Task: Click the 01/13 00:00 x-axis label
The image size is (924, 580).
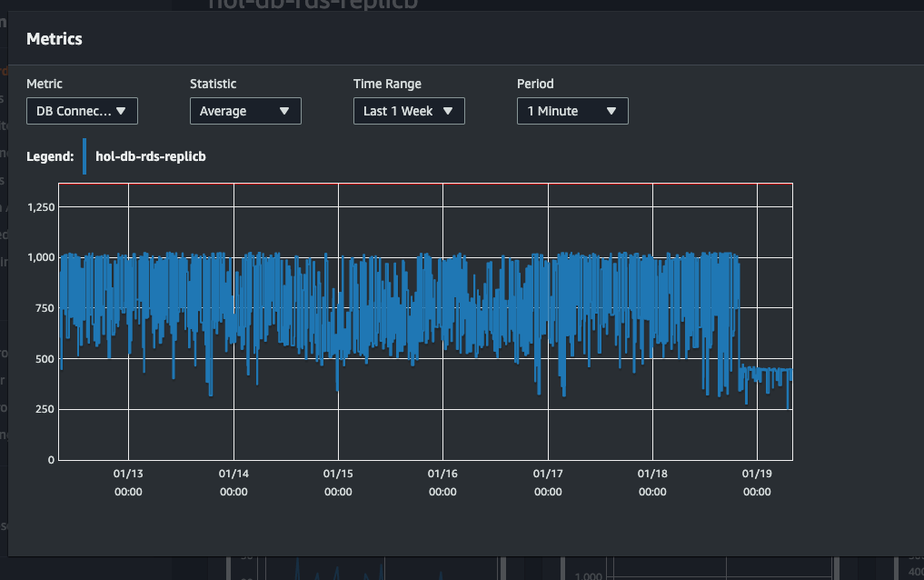Action: (128, 483)
